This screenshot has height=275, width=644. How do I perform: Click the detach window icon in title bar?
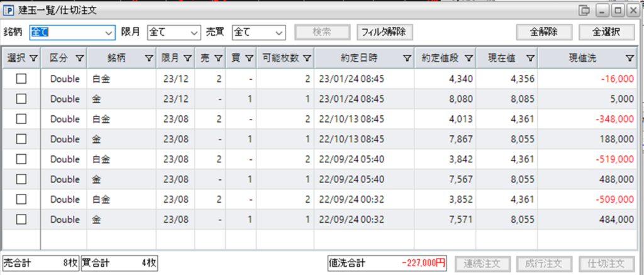[584, 10]
